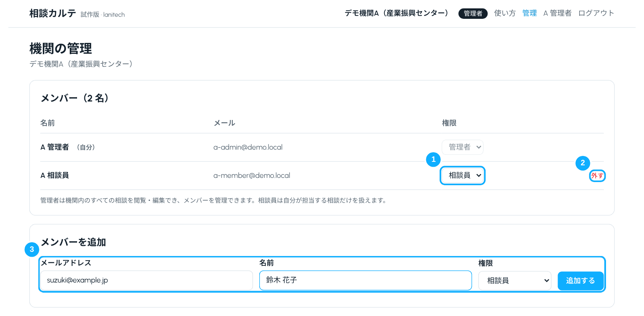Click the メールアドレス field label

(66, 263)
